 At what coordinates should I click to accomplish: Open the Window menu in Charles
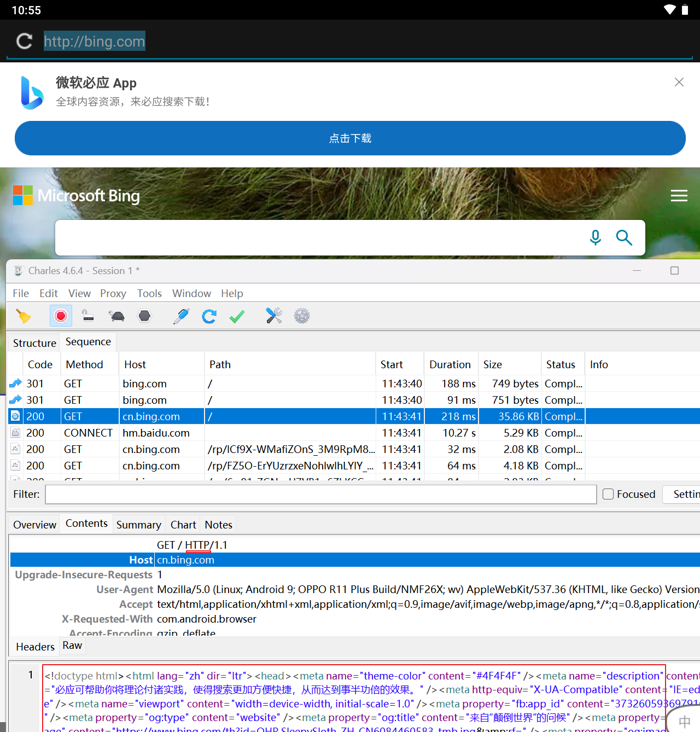click(x=191, y=293)
